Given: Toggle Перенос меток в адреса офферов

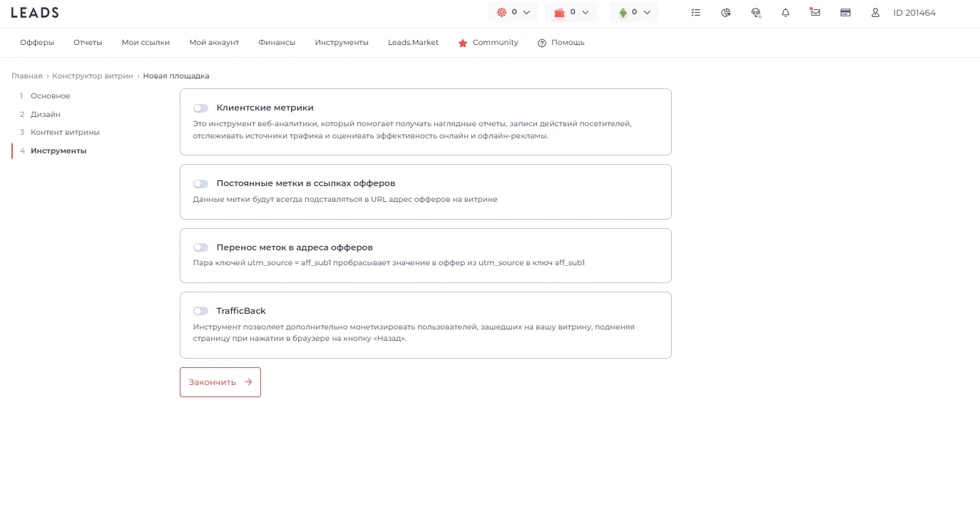Looking at the screenshot, I should pyautogui.click(x=200, y=247).
